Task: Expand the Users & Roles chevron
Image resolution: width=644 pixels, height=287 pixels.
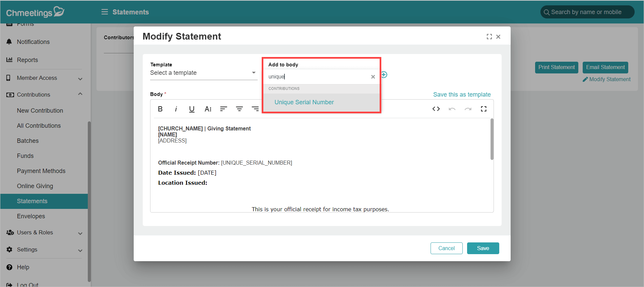Action: (80, 233)
